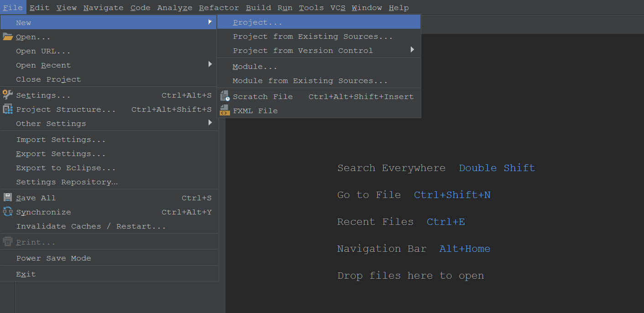Screen dimensions: 644x313
Task: Open Project Structure... menu entry
Action: pyautogui.click(x=109, y=110)
